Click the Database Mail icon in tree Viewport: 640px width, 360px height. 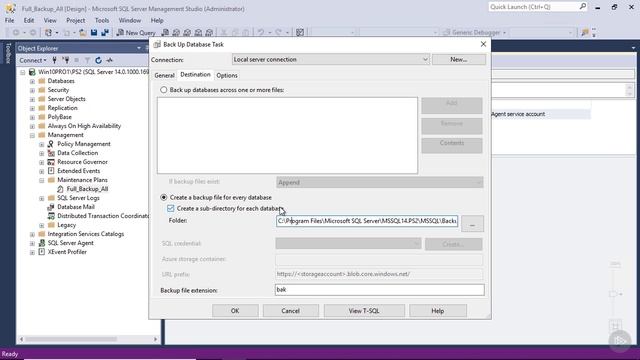click(x=51, y=207)
